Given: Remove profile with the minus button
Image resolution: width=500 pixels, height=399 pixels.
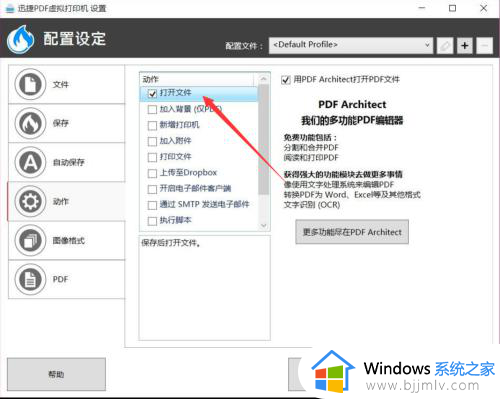Looking at the screenshot, I should 485,45.
